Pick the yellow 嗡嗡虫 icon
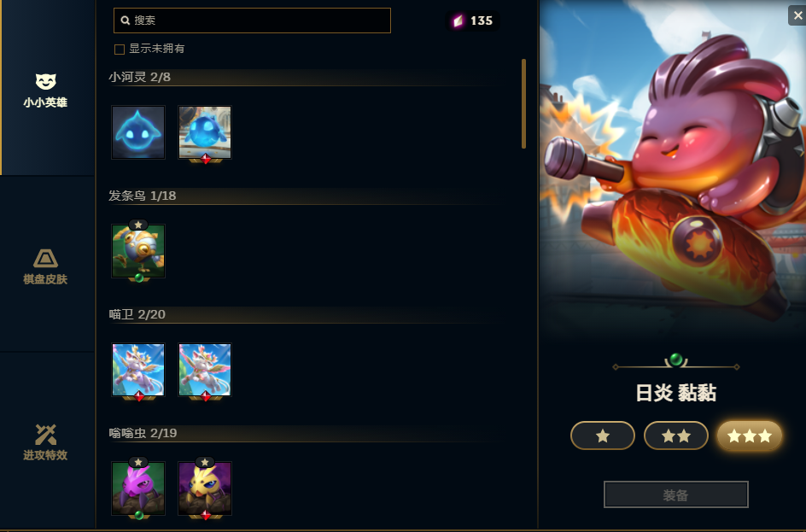The image size is (806, 532). pyautogui.click(x=205, y=488)
